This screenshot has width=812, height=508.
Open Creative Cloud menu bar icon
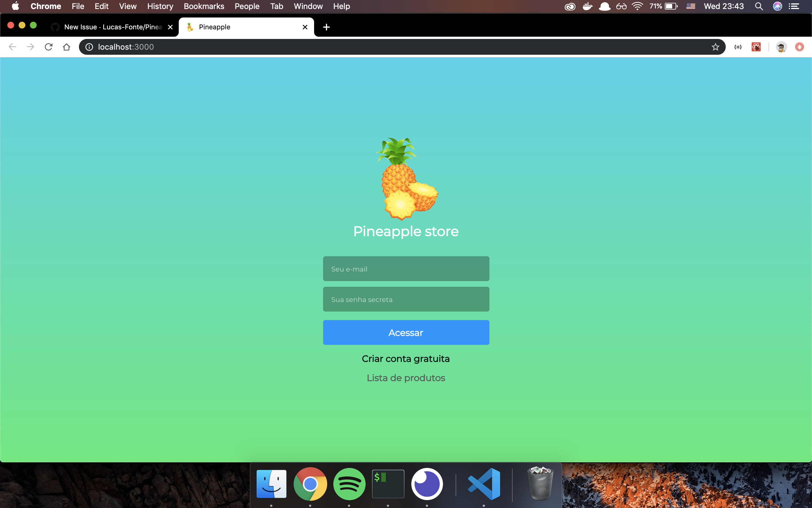click(x=570, y=6)
